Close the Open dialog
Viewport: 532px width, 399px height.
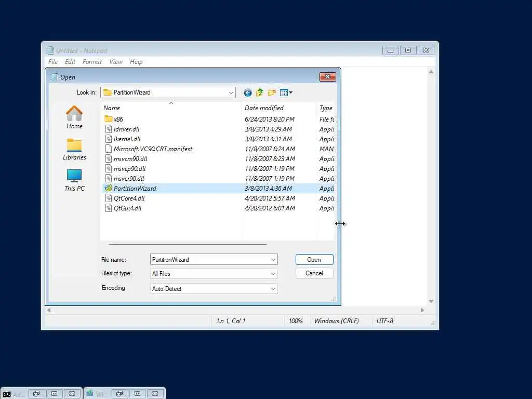coord(327,77)
